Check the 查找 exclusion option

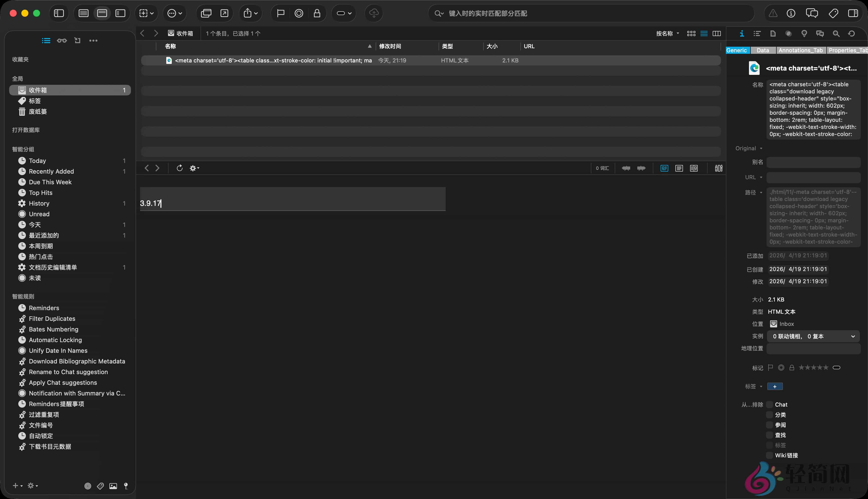[770, 435]
